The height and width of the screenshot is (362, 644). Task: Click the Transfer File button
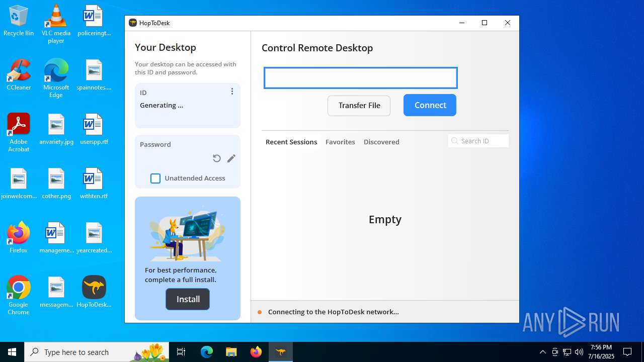(x=359, y=106)
